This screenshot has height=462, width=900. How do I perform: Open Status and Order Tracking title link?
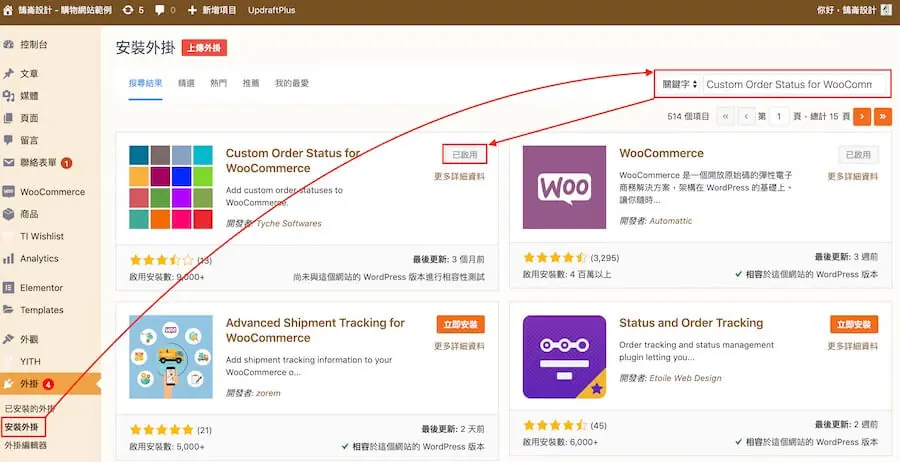click(691, 323)
